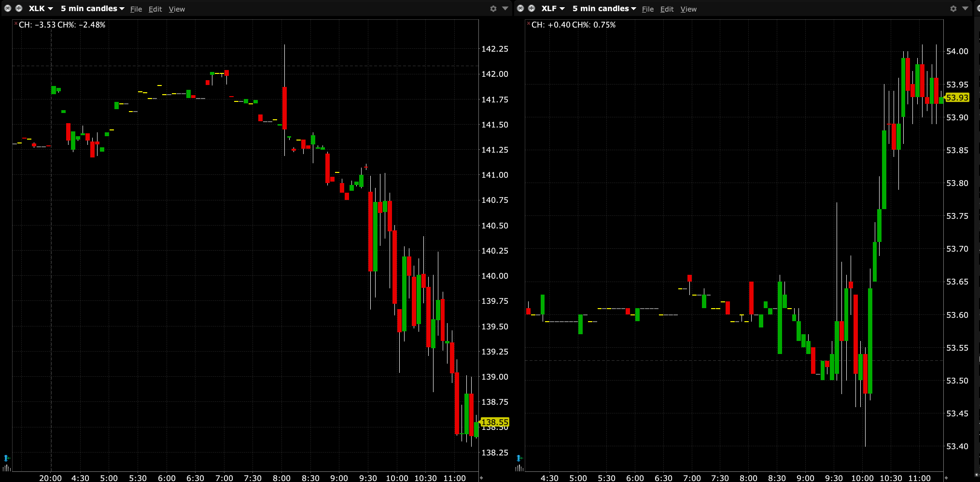Click the XLK current price tag 138.55

(x=494, y=422)
